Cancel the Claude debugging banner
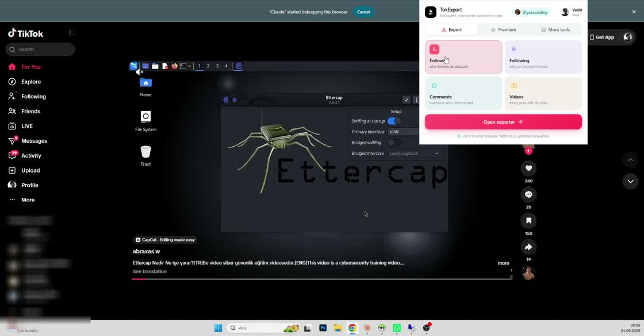Image resolution: width=644 pixels, height=336 pixels. click(363, 12)
